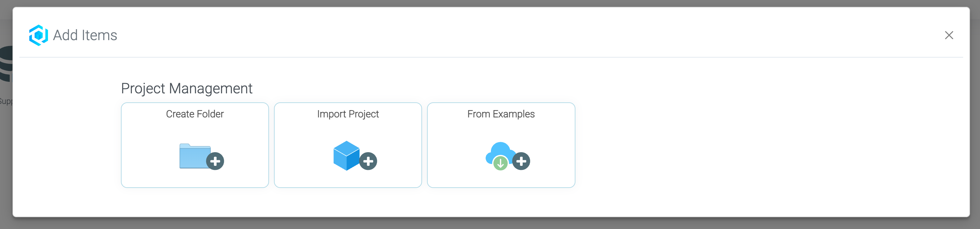Viewport: 980px width, 229px height.
Task: Click the From Examples label text
Action: click(x=501, y=114)
